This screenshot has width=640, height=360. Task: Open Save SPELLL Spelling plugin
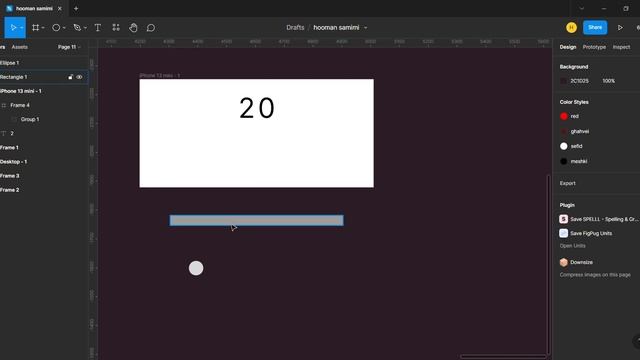tap(604, 219)
